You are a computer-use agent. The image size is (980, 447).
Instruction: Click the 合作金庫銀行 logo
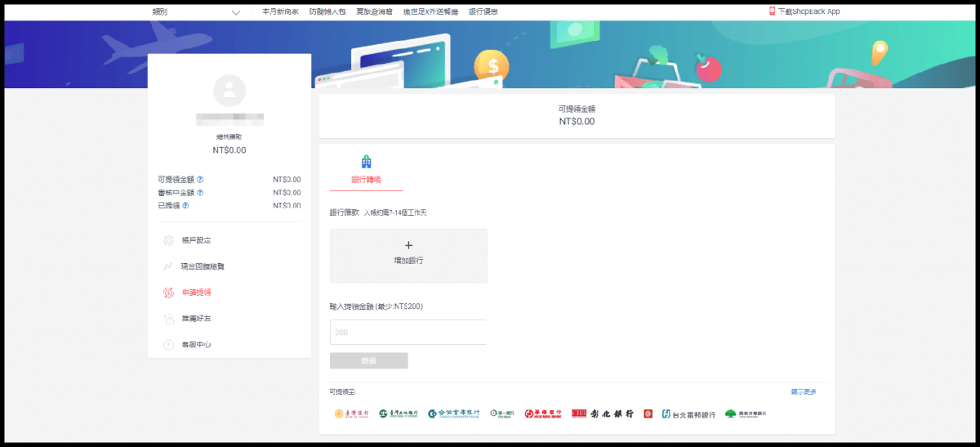click(454, 413)
